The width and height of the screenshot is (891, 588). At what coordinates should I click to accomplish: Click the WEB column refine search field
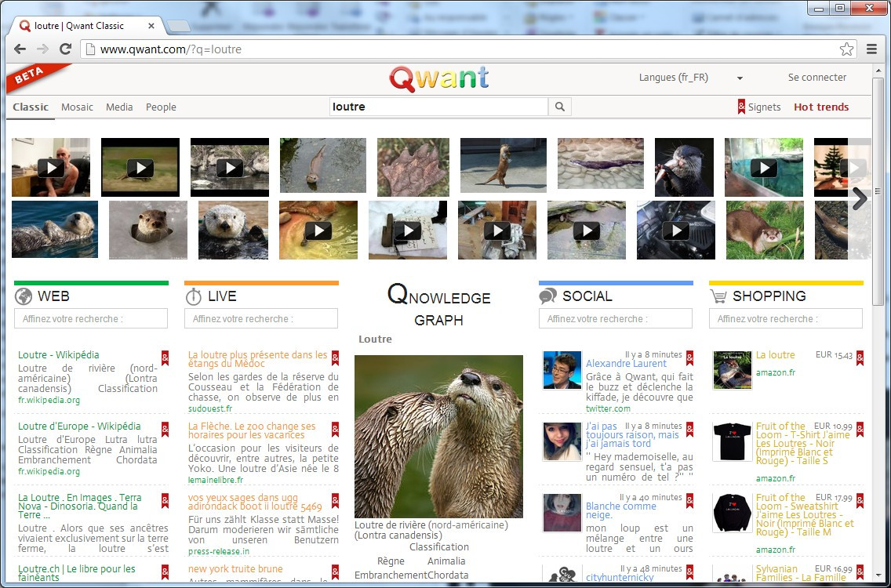91,318
